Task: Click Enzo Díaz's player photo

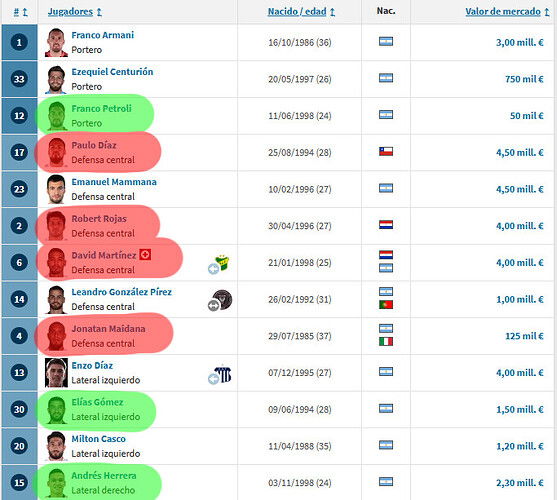Action: tap(56, 373)
